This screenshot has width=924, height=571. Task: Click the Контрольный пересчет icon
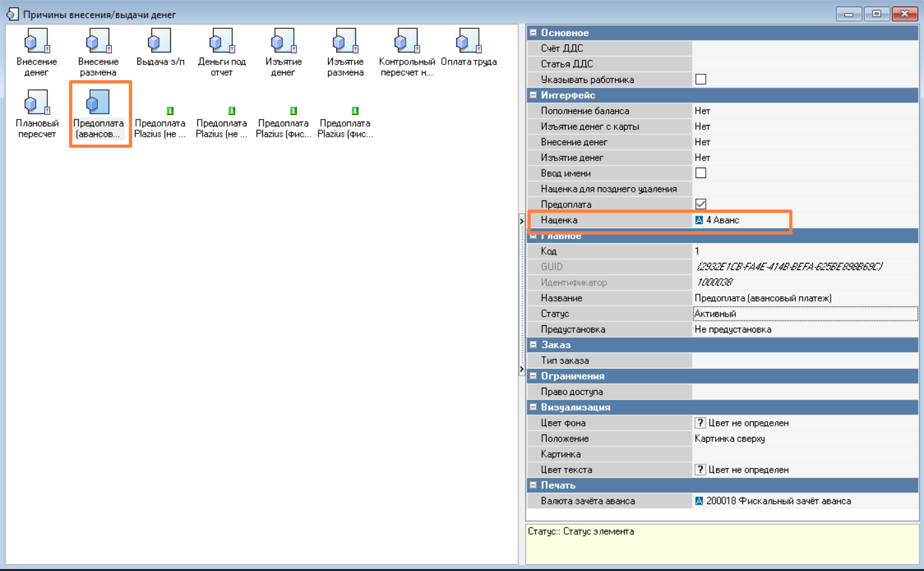click(x=406, y=43)
